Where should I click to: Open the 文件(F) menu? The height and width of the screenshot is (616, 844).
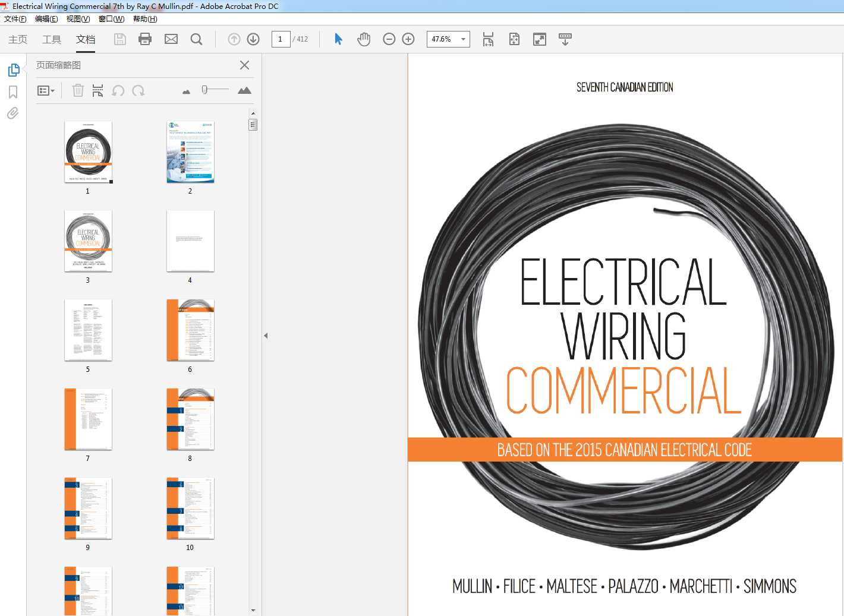coord(15,19)
